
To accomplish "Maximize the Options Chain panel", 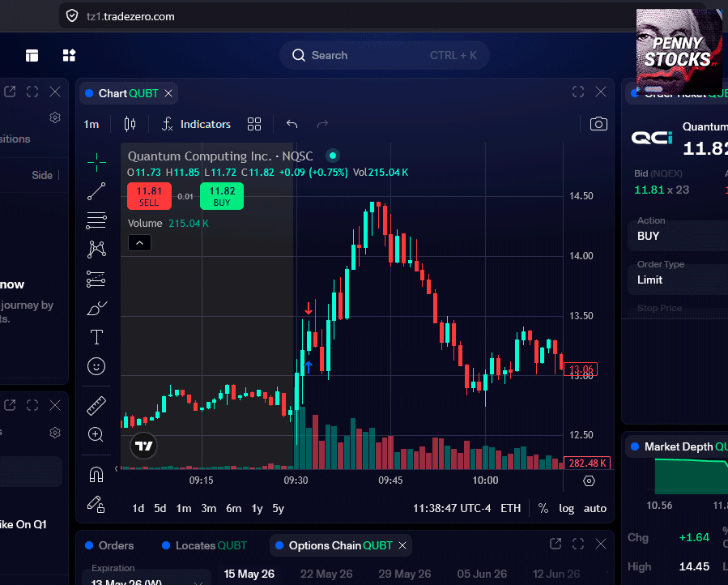I will 578,544.
